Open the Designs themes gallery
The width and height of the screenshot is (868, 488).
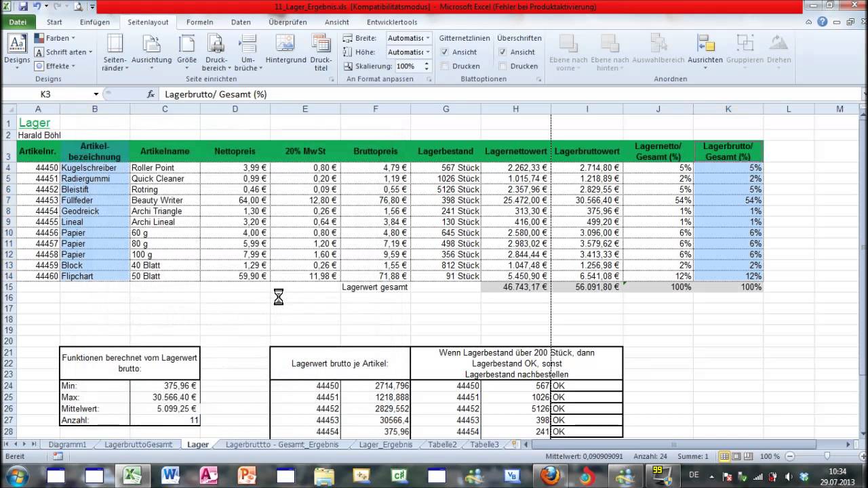[17, 49]
